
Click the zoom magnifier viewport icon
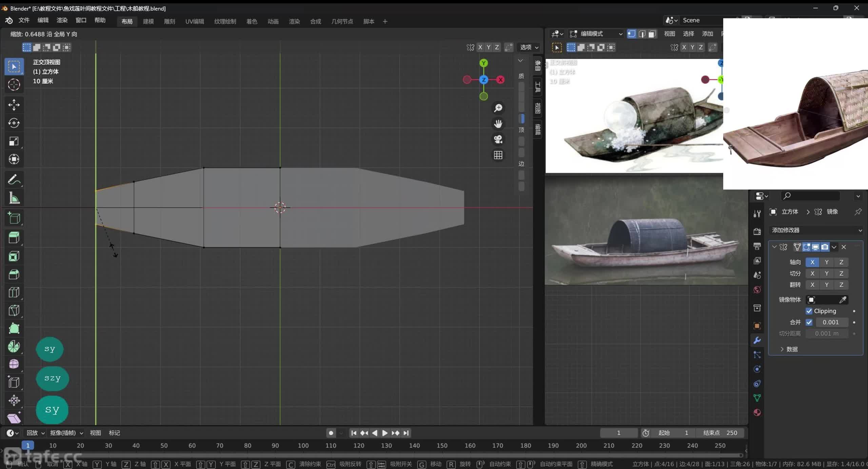click(498, 108)
